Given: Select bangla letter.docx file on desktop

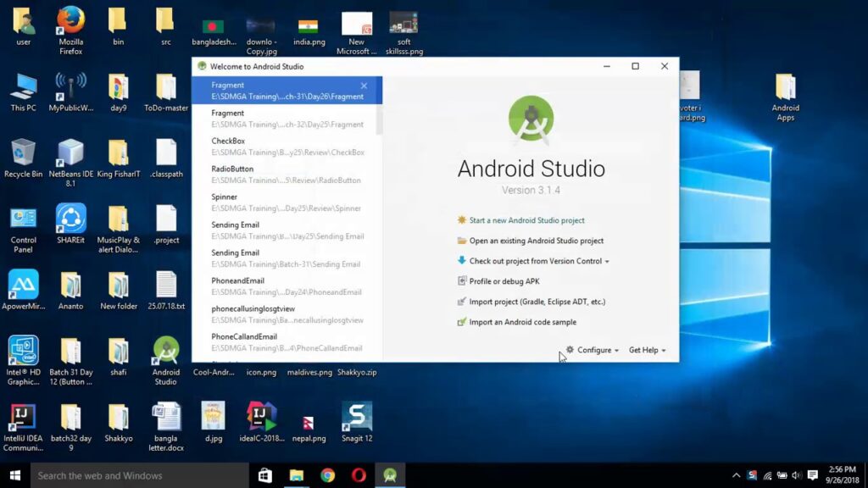Looking at the screenshot, I should click(x=166, y=428).
